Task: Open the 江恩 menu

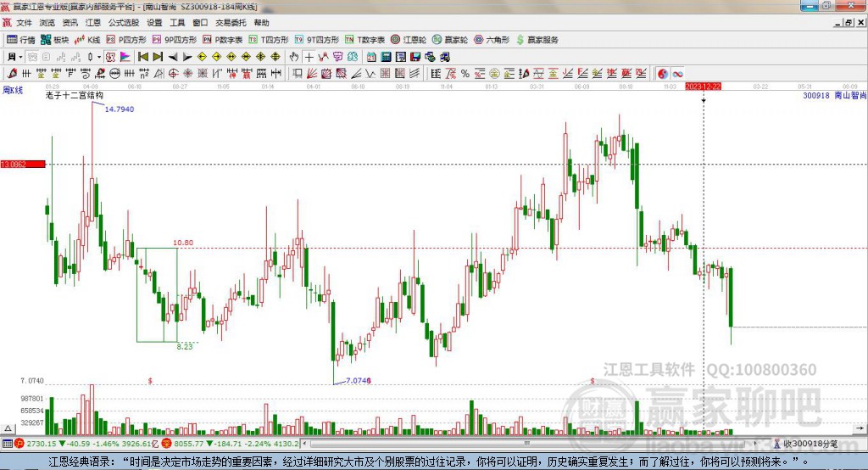Action: pos(92,23)
